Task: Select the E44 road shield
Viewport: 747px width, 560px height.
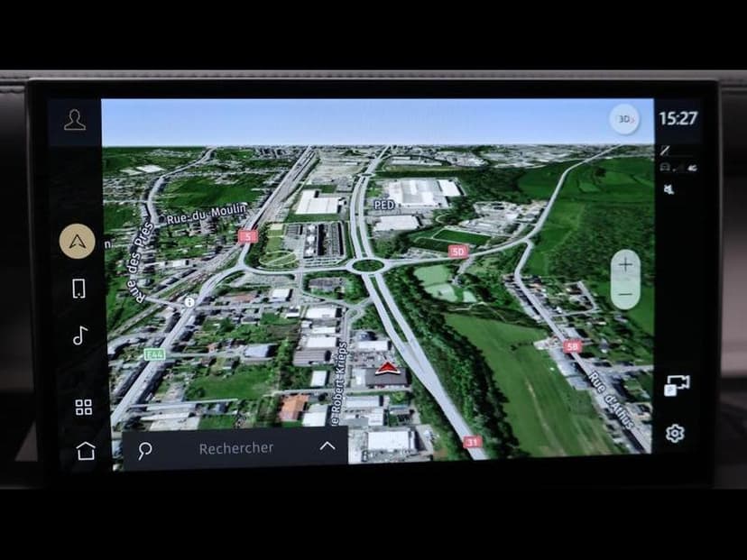Action: pos(154,354)
